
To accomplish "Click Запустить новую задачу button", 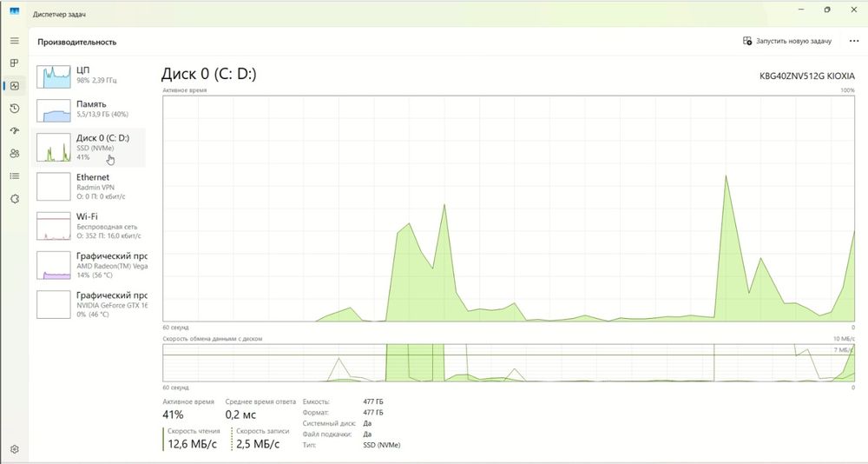I will [786, 41].
